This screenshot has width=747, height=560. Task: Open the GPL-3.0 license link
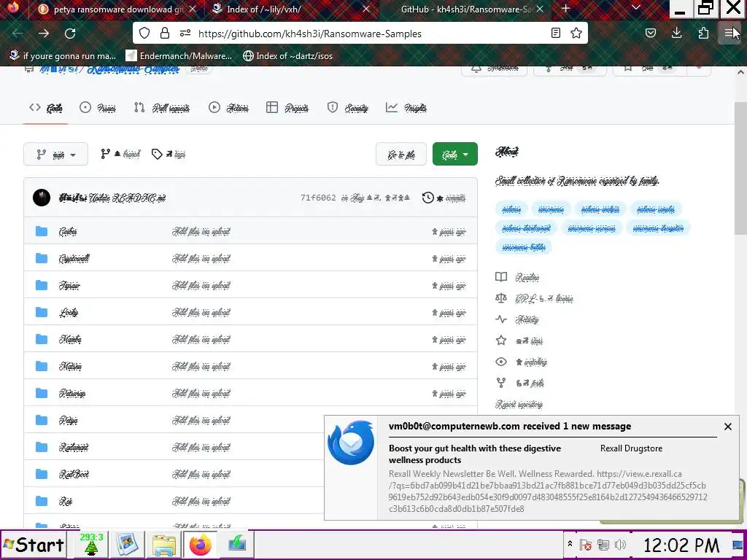coord(535,298)
